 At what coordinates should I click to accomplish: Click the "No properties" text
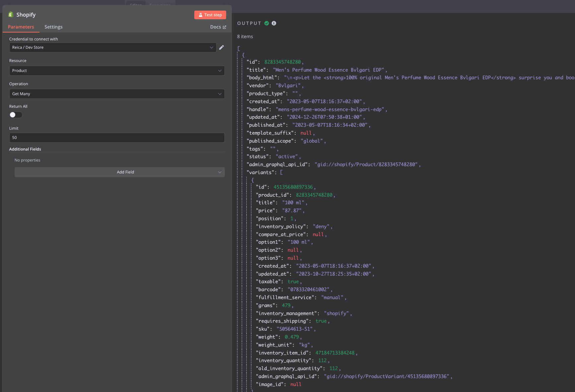(28, 160)
